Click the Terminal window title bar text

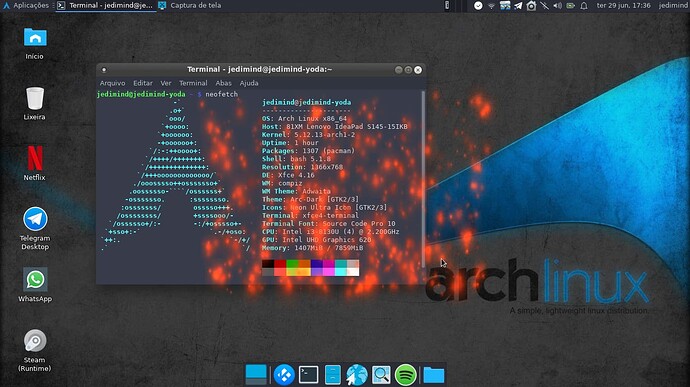(x=259, y=69)
